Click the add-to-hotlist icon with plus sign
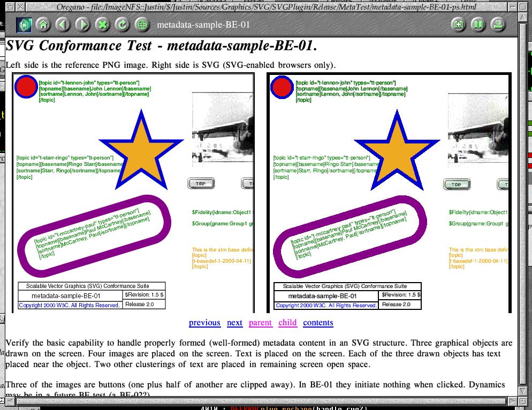This screenshot has height=410, width=532. (x=458, y=25)
